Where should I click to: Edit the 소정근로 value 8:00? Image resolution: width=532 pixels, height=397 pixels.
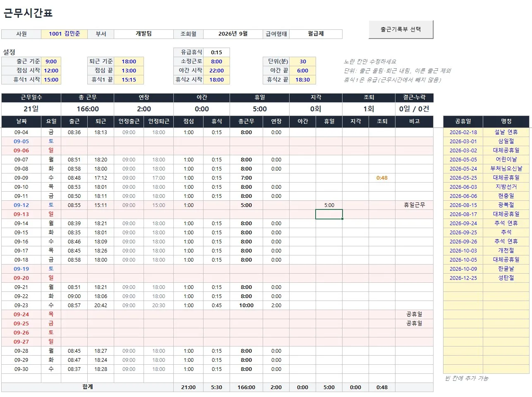coord(216,61)
